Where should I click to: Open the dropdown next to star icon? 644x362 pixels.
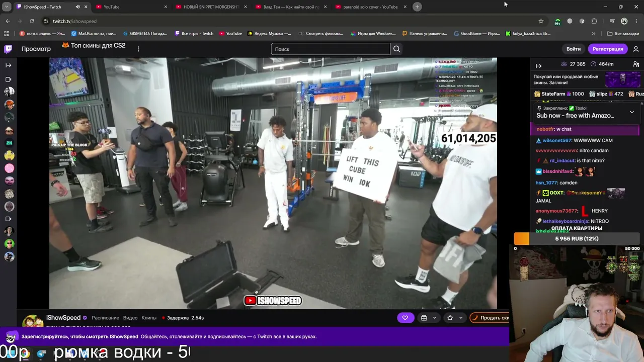(460, 318)
